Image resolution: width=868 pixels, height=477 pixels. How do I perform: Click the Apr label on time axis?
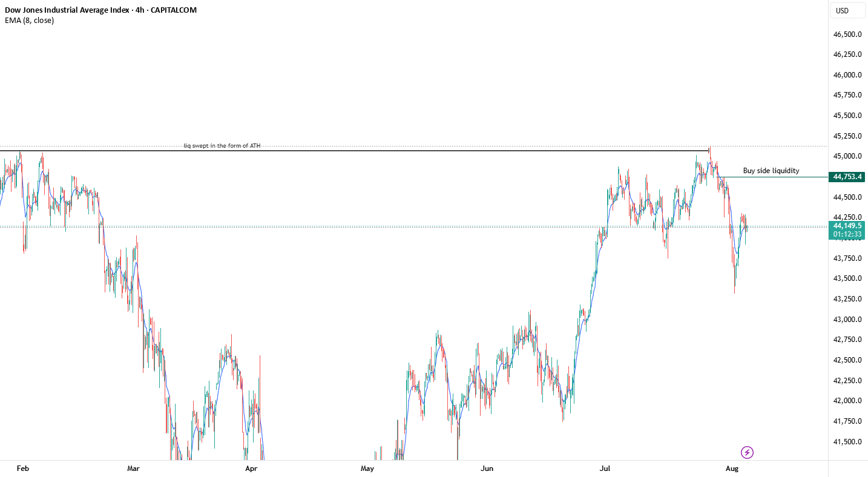click(251, 469)
